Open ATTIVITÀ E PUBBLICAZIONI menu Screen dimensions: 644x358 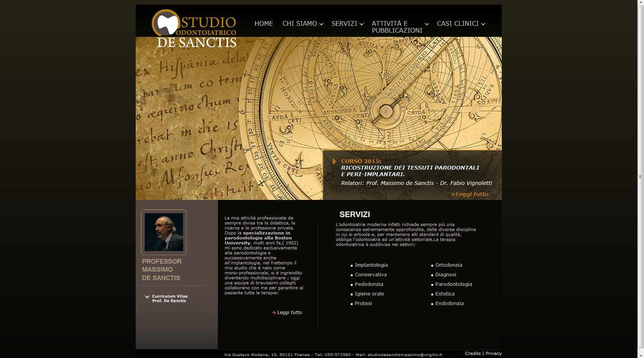point(397,27)
